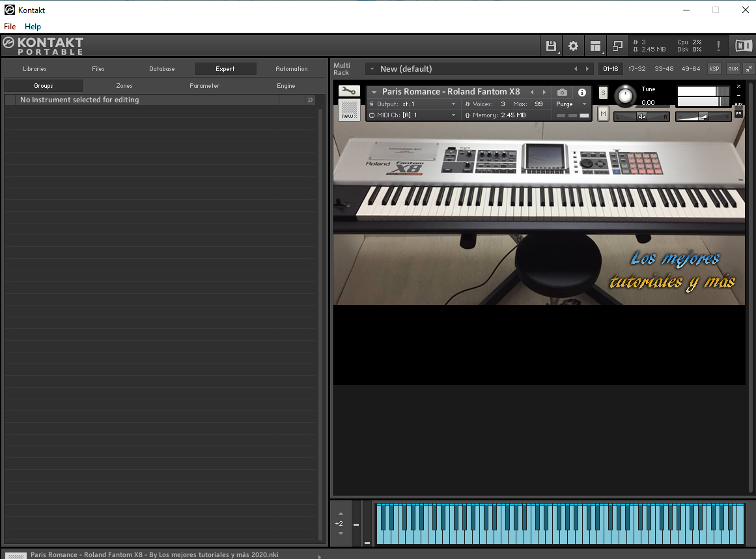Image resolution: width=756 pixels, height=559 pixels.
Task: Click the search magnifier in Groups list
Action: point(310,100)
